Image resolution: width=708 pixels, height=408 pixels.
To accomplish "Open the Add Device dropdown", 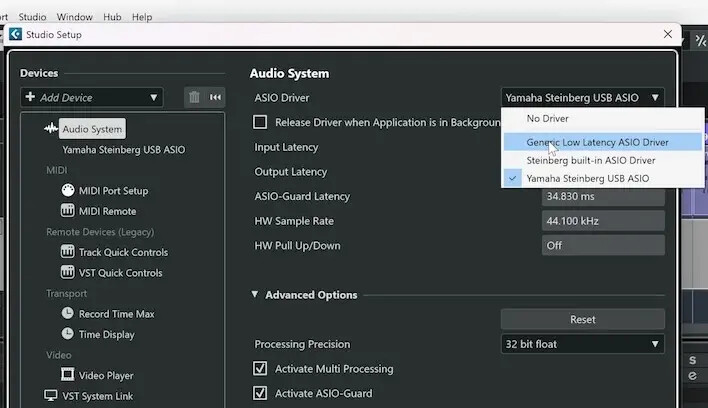I will tap(92, 97).
